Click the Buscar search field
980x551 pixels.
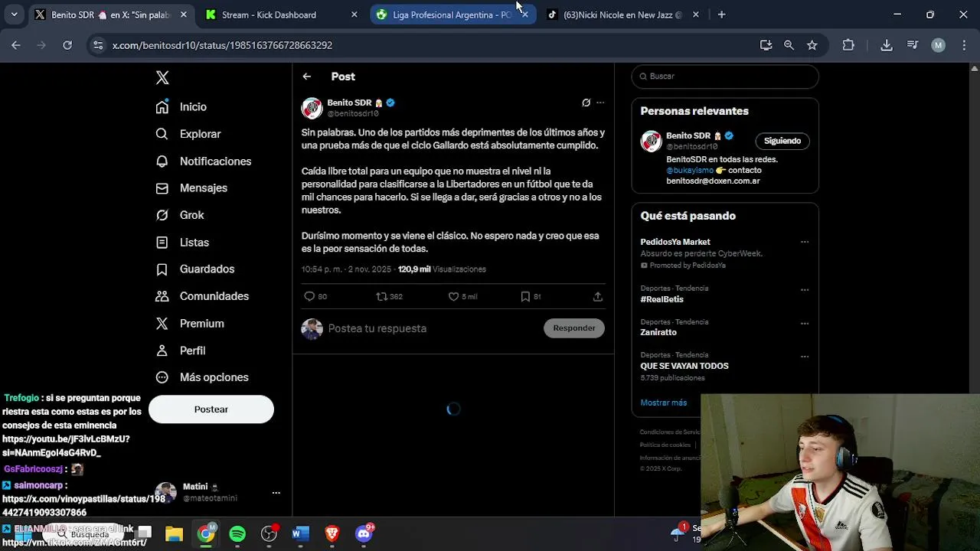click(725, 77)
